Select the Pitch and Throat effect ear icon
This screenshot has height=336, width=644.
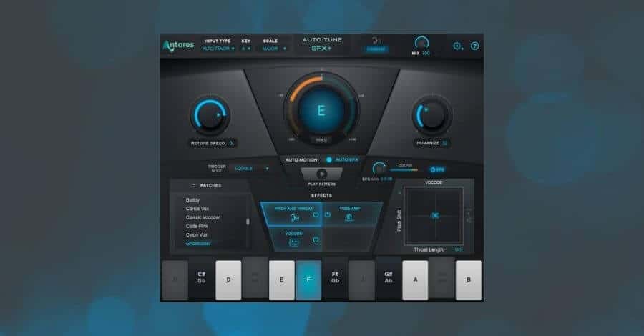[294, 218]
